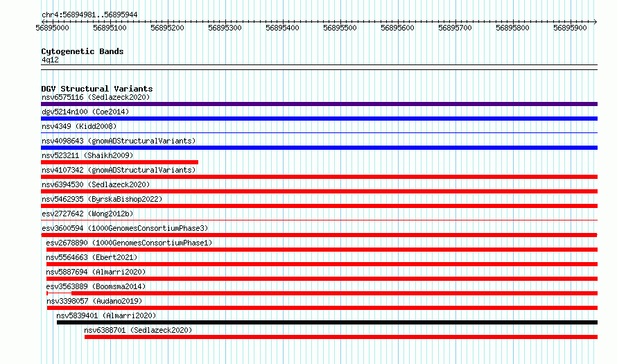Click nsv4098643 (gnomADStructuralVariants) label
This screenshot has height=364, width=617.
pos(119,141)
